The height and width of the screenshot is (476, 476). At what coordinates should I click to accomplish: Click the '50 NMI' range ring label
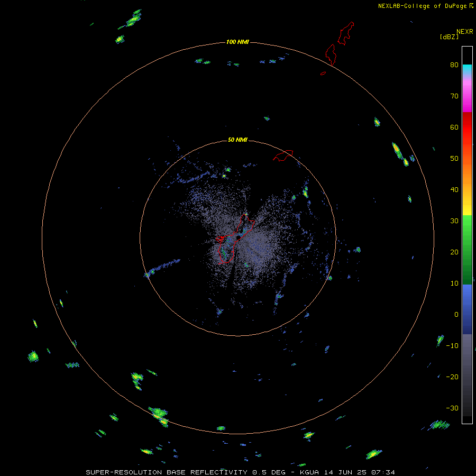coord(237,140)
